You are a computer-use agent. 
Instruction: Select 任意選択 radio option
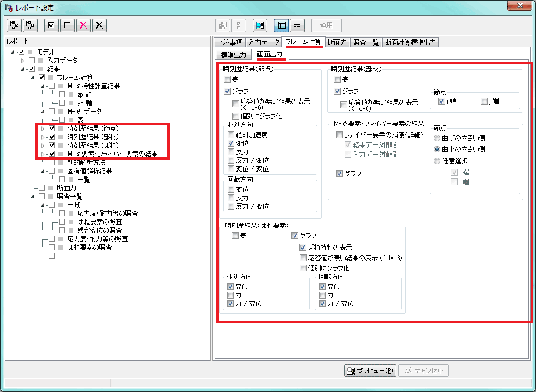pyautogui.click(x=437, y=161)
